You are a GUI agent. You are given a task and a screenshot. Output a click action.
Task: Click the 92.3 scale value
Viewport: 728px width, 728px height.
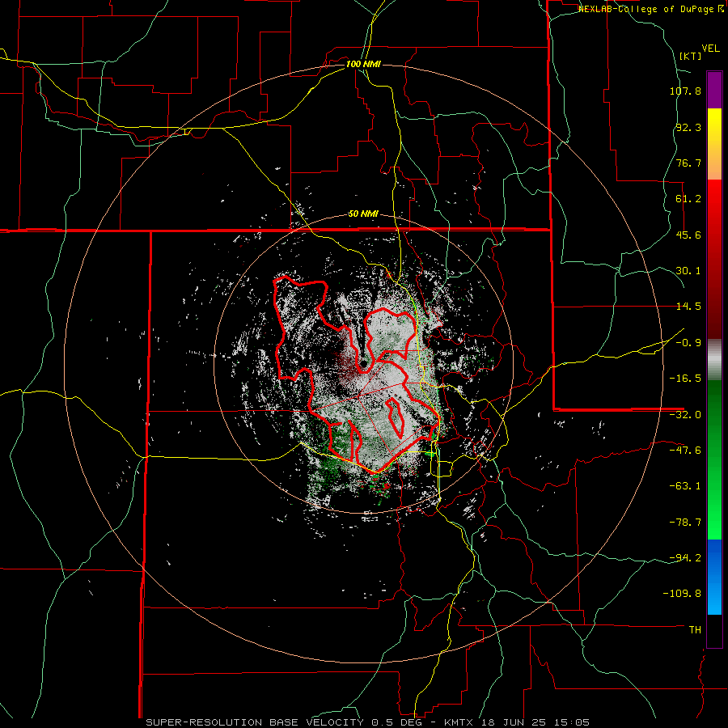coord(688,127)
